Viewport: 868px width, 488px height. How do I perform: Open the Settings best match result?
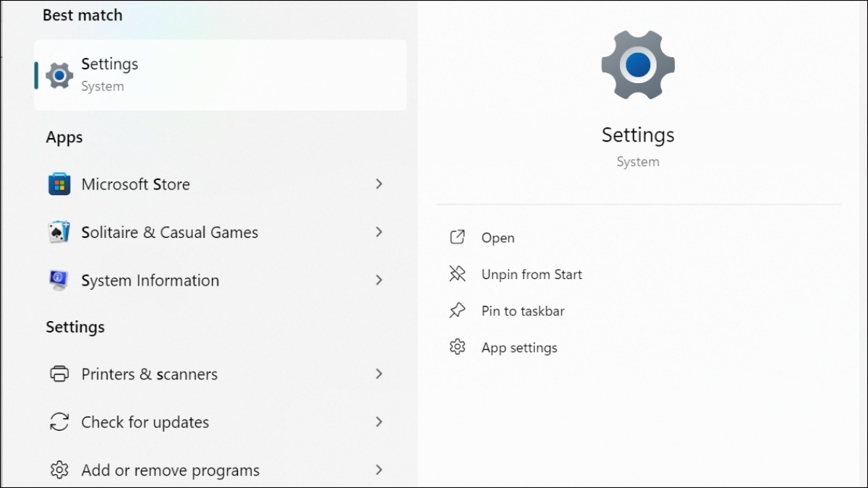point(220,74)
